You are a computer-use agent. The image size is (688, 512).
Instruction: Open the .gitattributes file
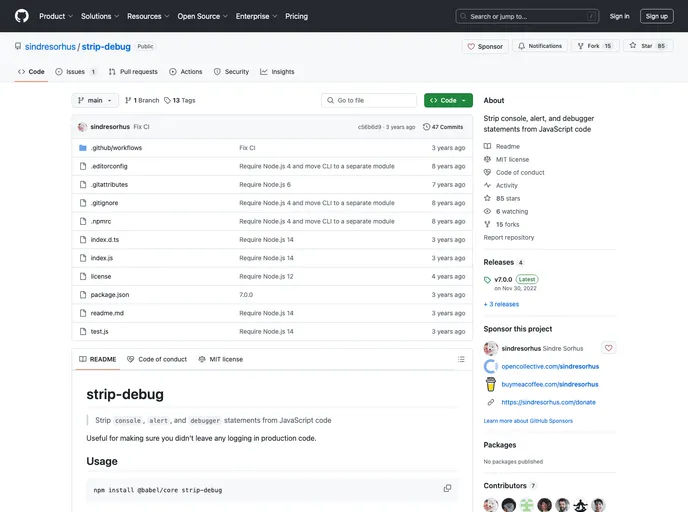110,185
